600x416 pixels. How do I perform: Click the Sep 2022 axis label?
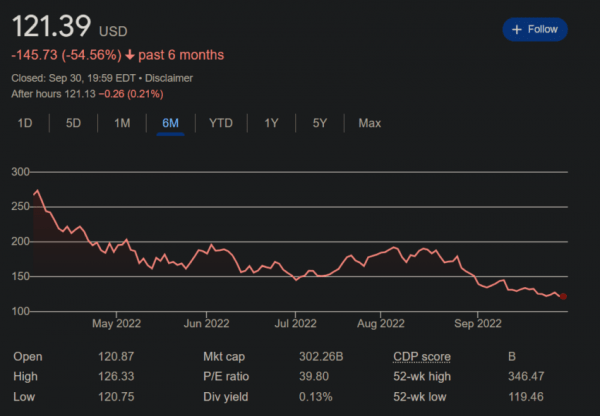coord(477,323)
